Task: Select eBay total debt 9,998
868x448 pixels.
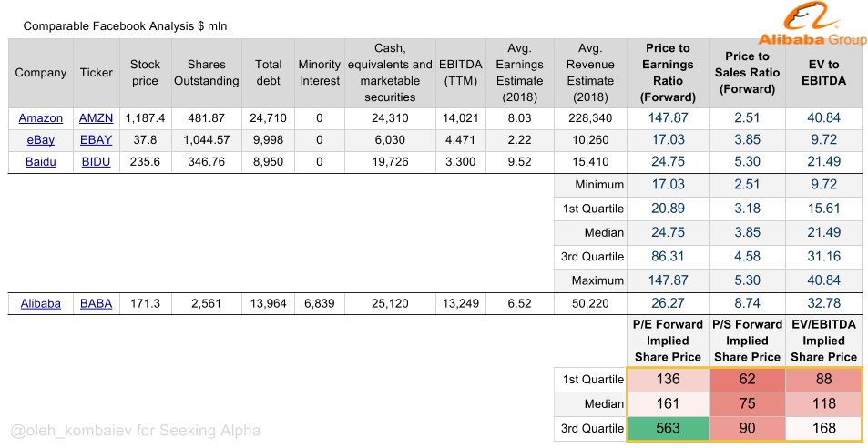Action: (268, 140)
